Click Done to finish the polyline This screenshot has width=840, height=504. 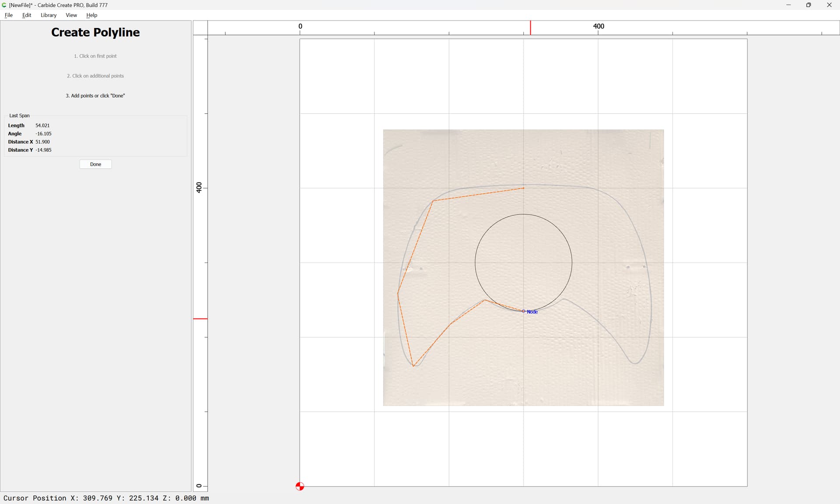(95, 164)
